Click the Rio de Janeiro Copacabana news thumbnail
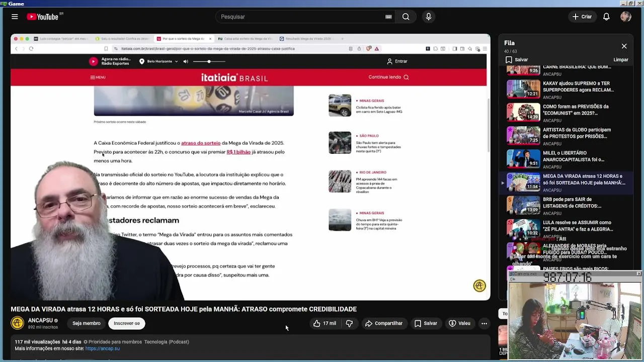644x362 pixels. click(340, 182)
